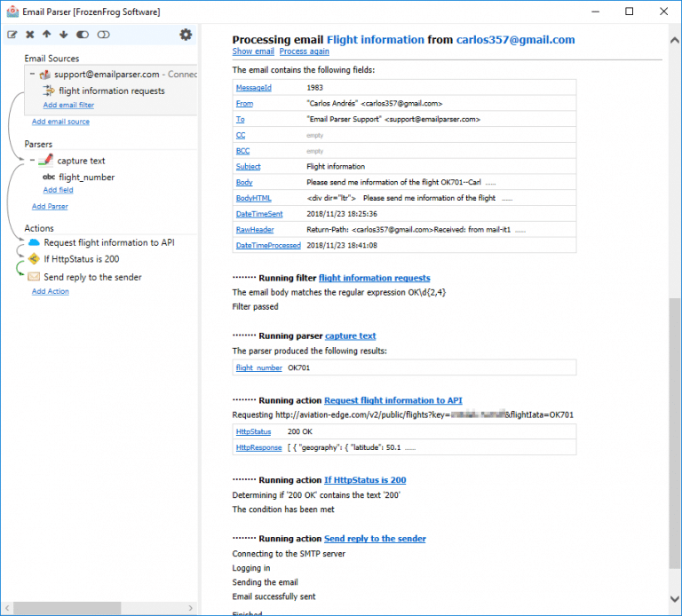Image resolution: width=682 pixels, height=616 pixels.
Task: Select Send reply to the sender action
Action: tap(92, 277)
